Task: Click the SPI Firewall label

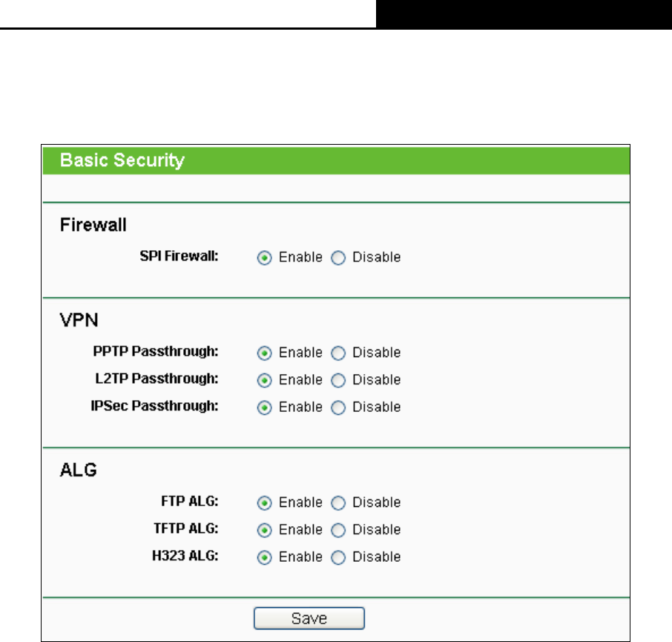Action: 179,256
